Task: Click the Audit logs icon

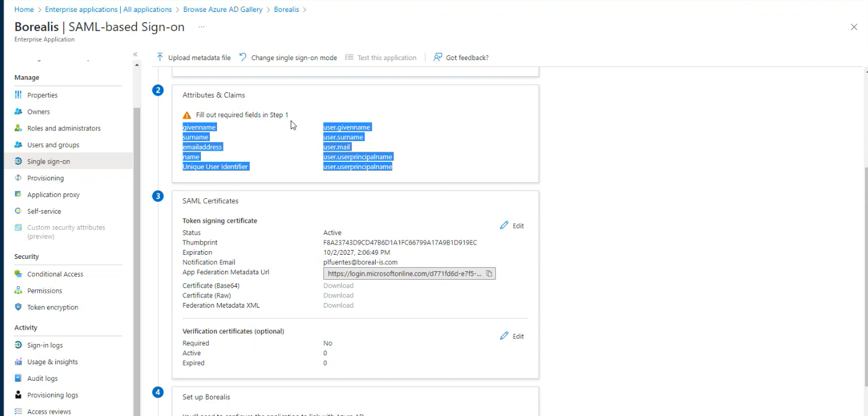Action: (18, 379)
